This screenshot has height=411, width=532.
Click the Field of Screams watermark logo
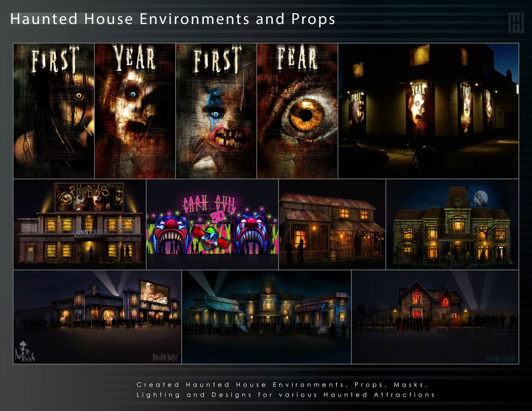[502, 358]
